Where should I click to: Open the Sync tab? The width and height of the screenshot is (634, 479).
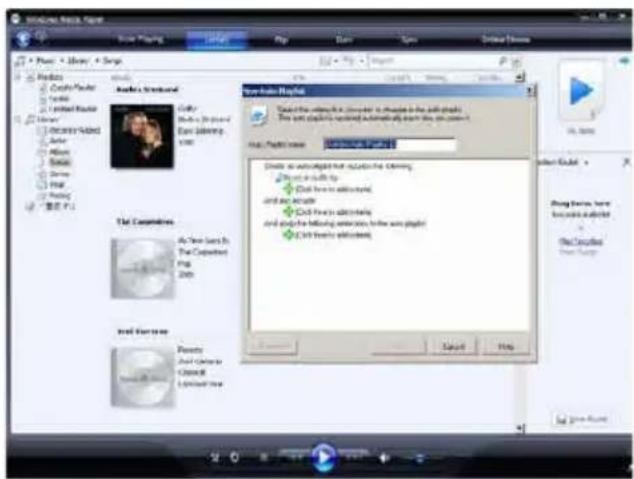408,40
